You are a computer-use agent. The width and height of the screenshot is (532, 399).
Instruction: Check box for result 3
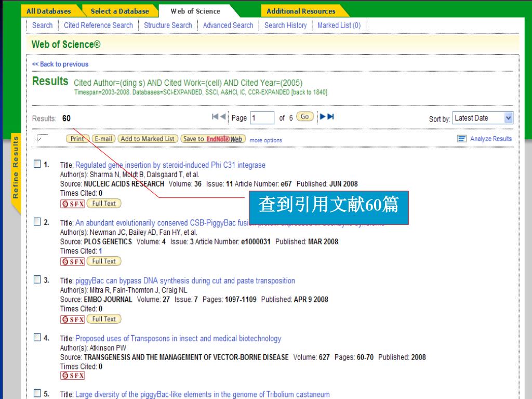coord(37,279)
